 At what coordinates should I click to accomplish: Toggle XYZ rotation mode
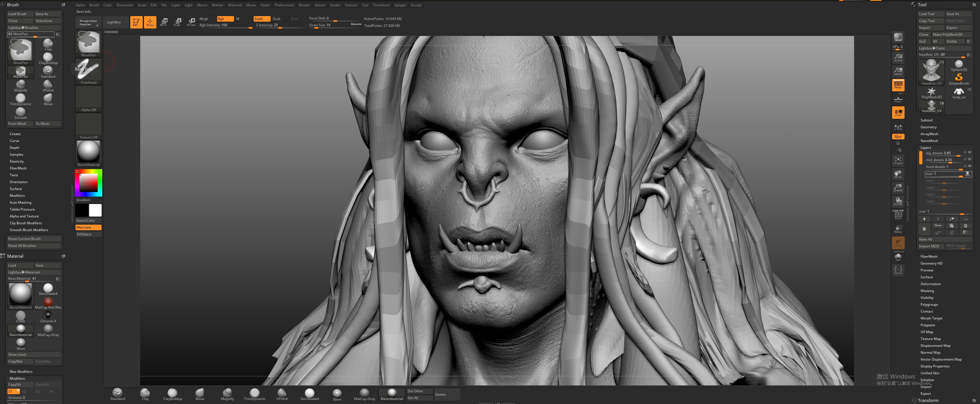(x=898, y=136)
